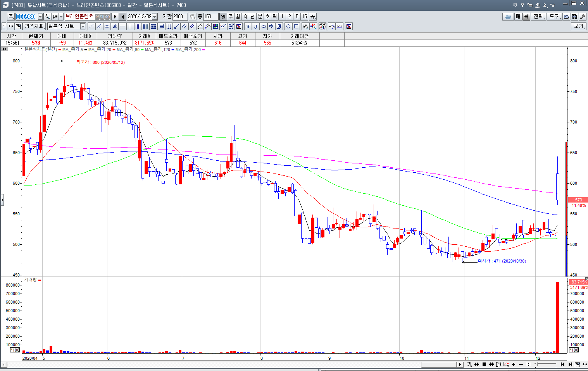Go to previous stock with back arrow
Screen dimensions: 588x371
point(122,17)
